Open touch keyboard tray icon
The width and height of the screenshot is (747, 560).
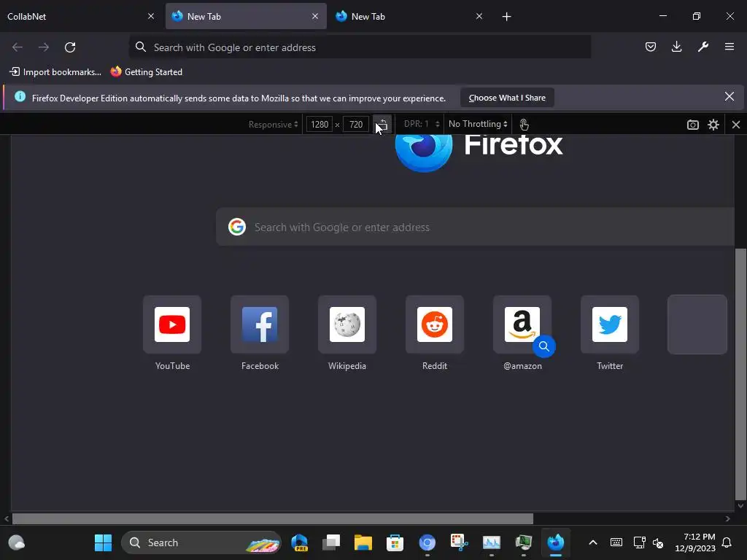pyautogui.click(x=616, y=542)
